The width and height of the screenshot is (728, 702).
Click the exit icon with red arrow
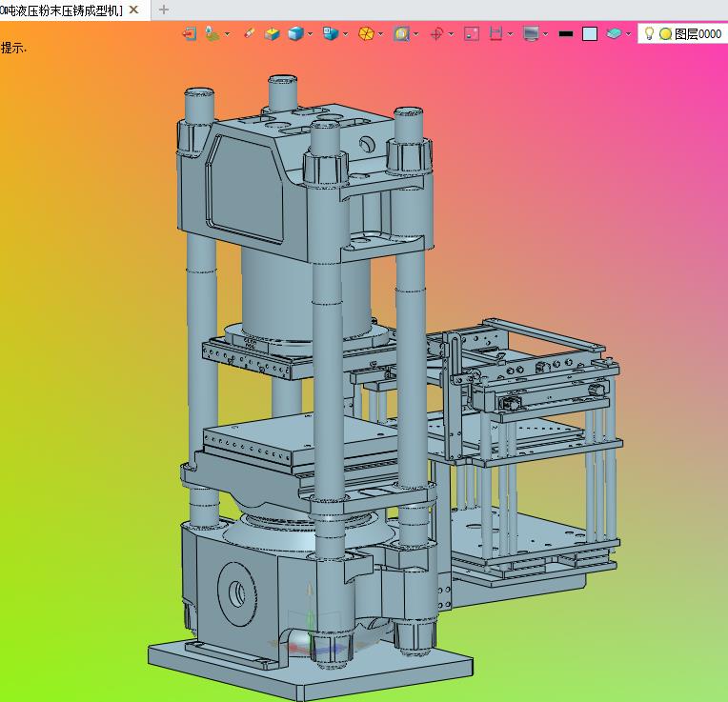pyautogui.click(x=190, y=34)
